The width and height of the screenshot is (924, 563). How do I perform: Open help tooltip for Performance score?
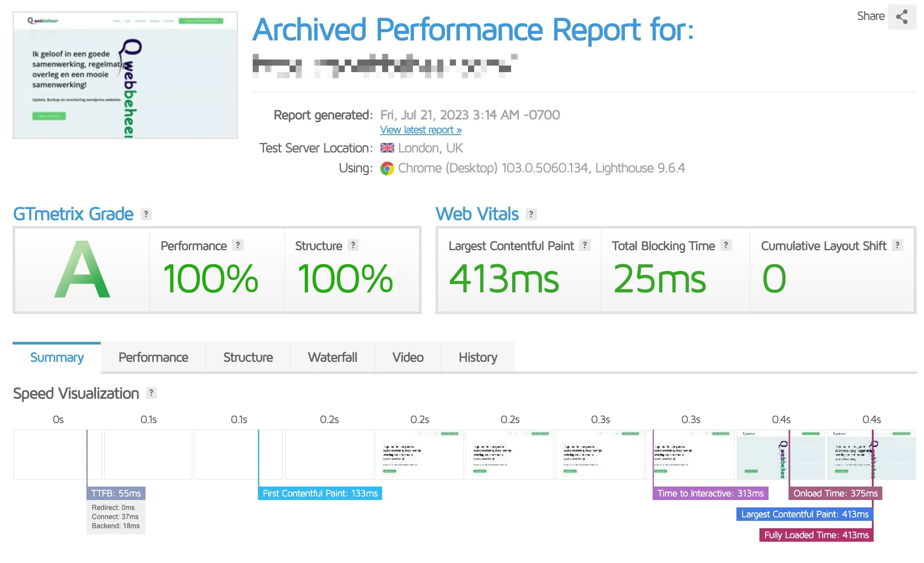(x=238, y=245)
